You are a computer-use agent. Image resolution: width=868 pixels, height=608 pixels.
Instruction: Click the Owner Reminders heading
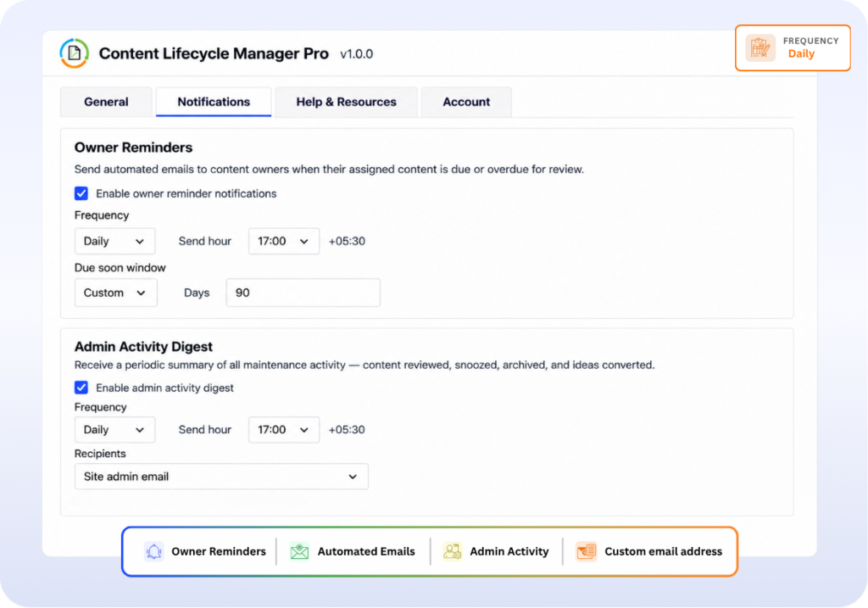click(133, 148)
